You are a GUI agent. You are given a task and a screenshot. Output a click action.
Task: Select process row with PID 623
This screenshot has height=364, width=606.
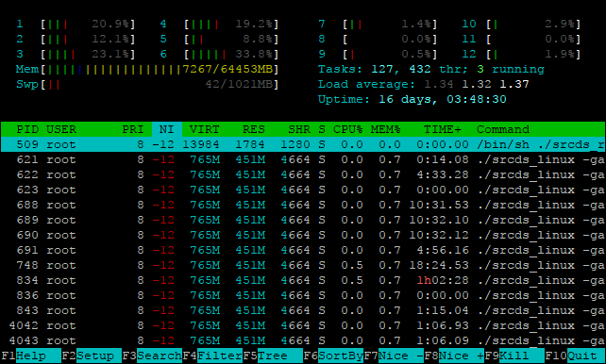click(x=303, y=190)
